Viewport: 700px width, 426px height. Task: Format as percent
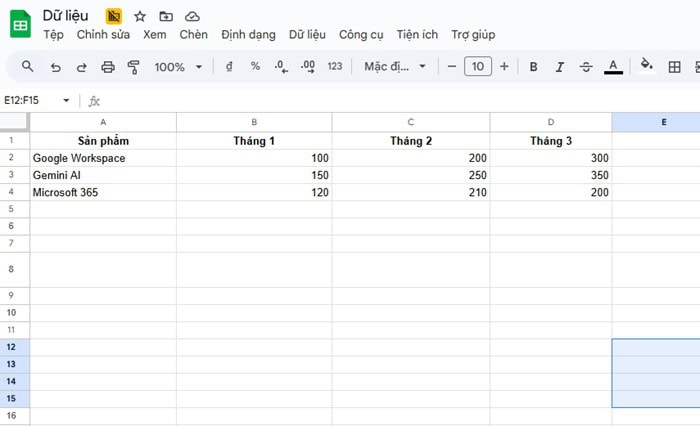pyautogui.click(x=255, y=66)
